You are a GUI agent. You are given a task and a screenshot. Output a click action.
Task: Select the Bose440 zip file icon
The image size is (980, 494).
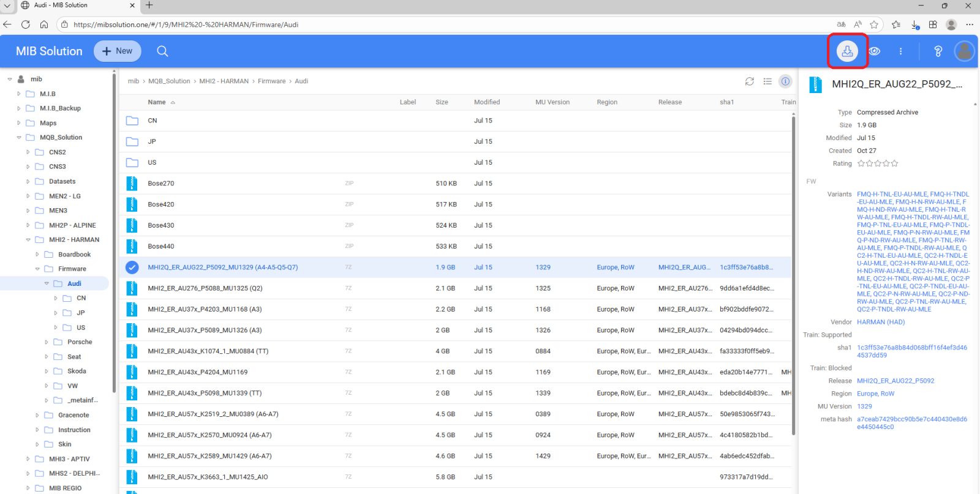(x=132, y=246)
